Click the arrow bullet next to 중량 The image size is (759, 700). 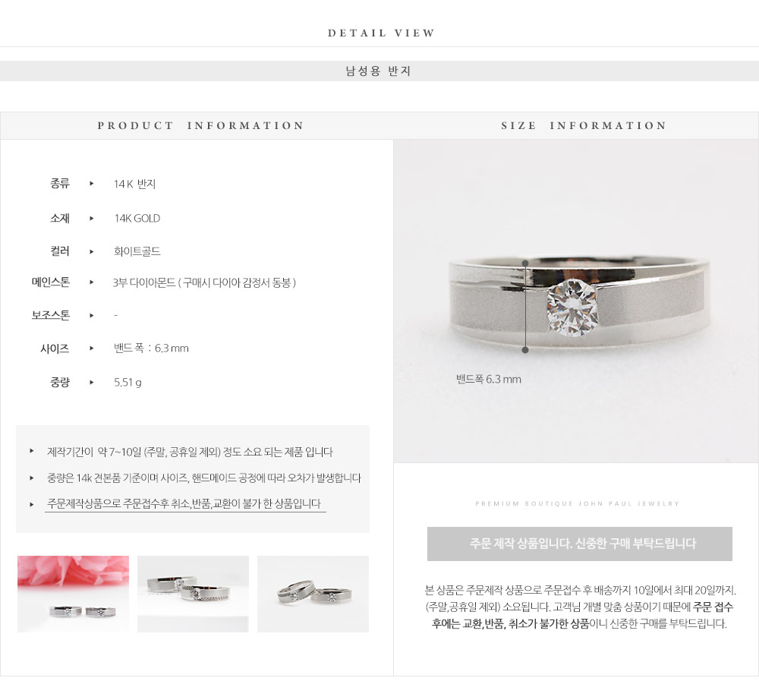[x=92, y=383]
